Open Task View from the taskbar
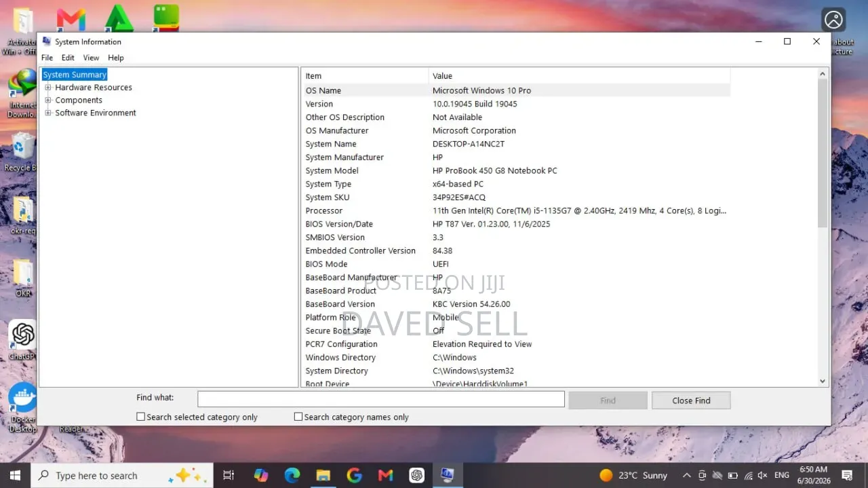The width and height of the screenshot is (868, 488). pos(229,475)
